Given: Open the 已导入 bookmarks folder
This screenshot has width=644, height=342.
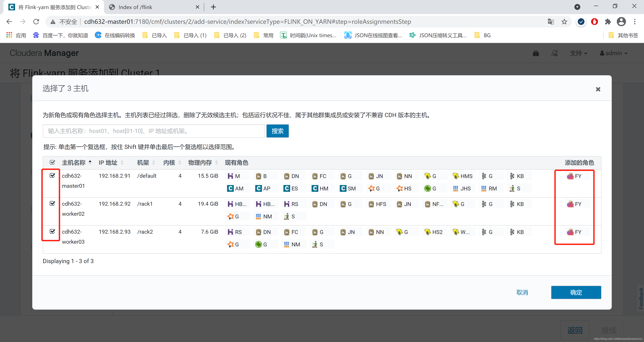Looking at the screenshot, I should [x=154, y=36].
